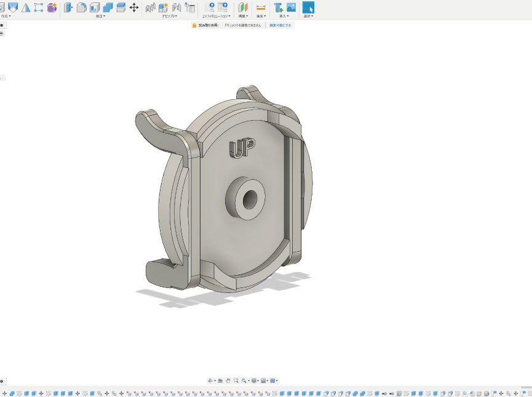This screenshot has width=532, height=397.
Task: Open the 修正 (Modify) dropdown menu
Action: tap(100, 16)
